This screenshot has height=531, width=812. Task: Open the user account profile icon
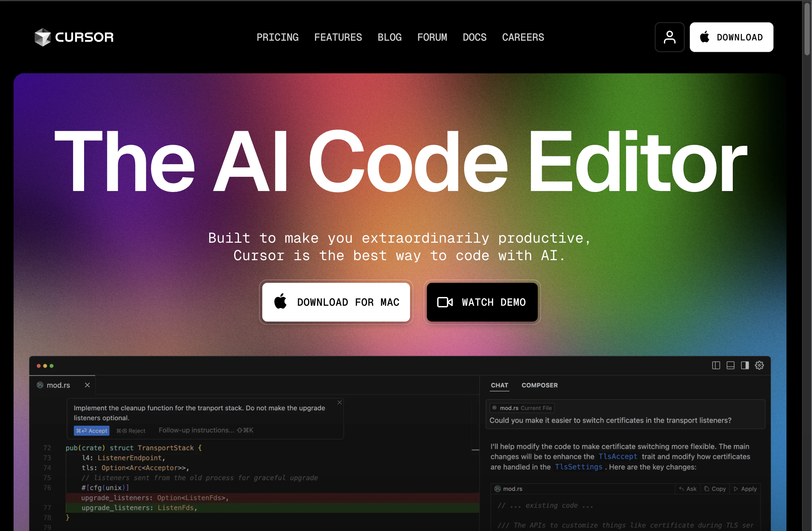coord(669,37)
